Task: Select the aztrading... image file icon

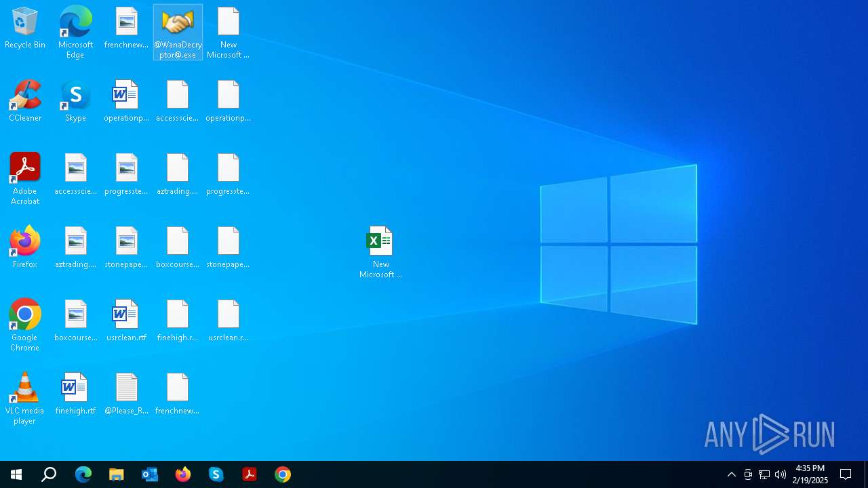Action: tap(75, 249)
